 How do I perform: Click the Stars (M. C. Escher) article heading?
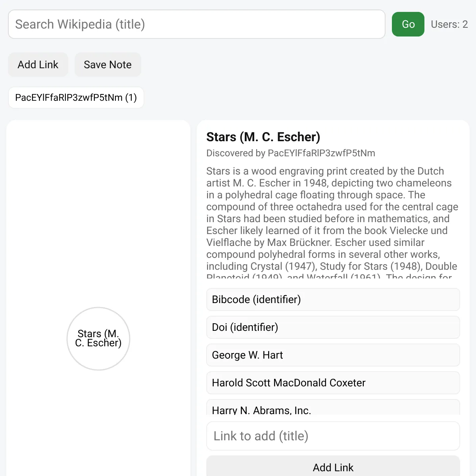click(263, 137)
